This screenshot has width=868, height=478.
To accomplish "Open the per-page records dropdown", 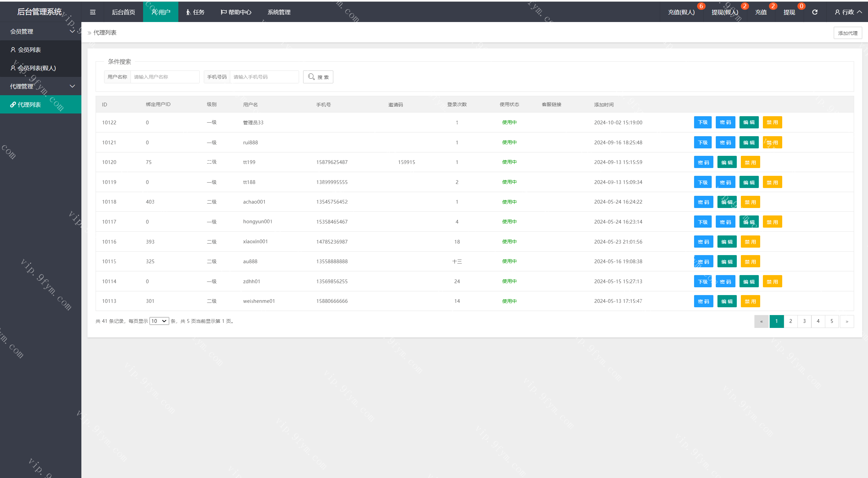I will tap(159, 321).
